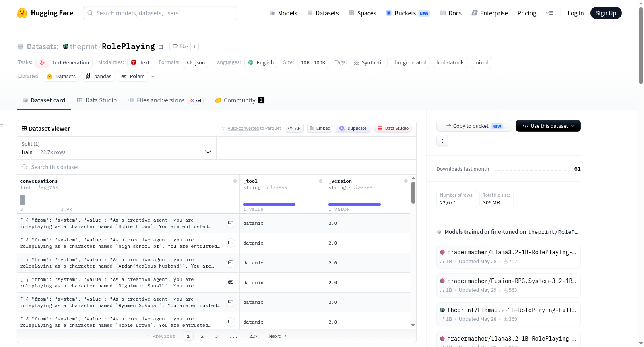Image resolution: width=644 pixels, height=347 pixels.
Task: Focus the models, datasets, users search box
Action: click(x=160, y=13)
